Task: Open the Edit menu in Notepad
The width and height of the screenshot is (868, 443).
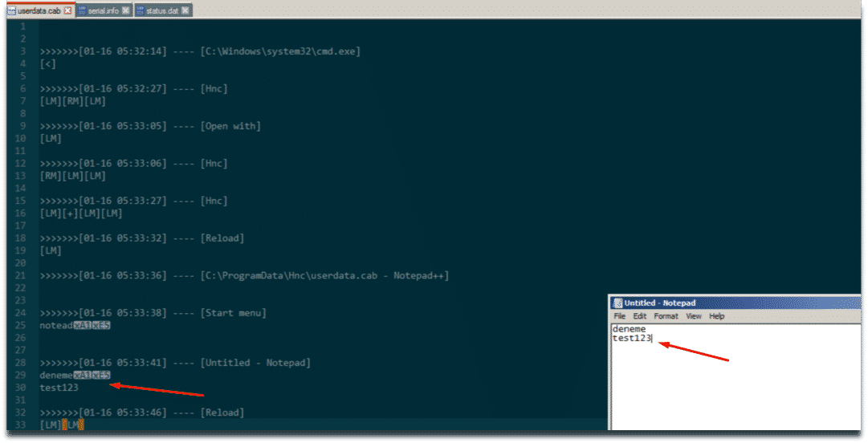Action: click(639, 316)
